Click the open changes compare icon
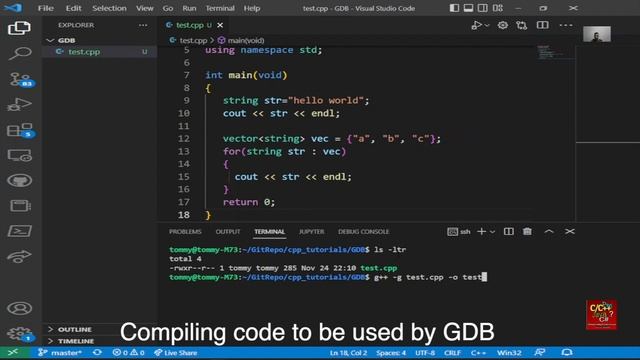The height and width of the screenshot is (360, 640). [522, 25]
